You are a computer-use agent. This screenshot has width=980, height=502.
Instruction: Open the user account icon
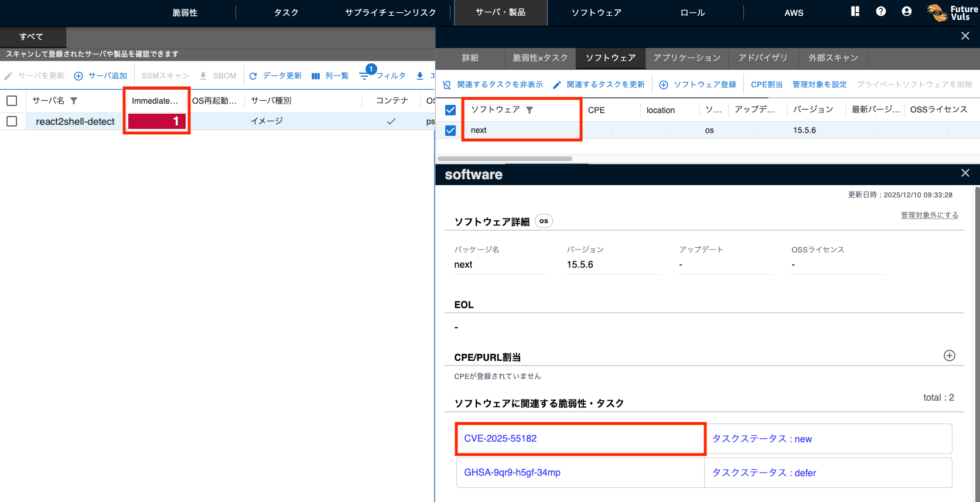click(906, 12)
